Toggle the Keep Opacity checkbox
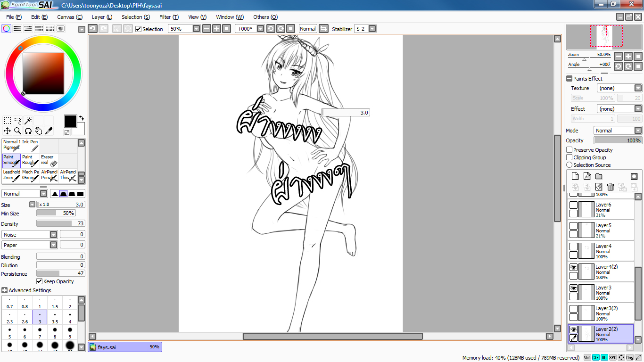Viewport: 644px width, 362px height. pos(40,281)
